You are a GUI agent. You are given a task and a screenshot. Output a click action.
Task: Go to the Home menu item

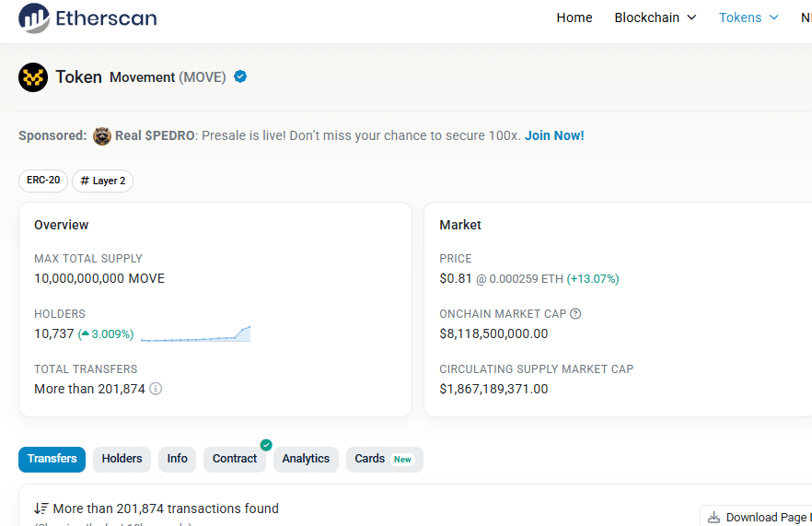point(574,18)
